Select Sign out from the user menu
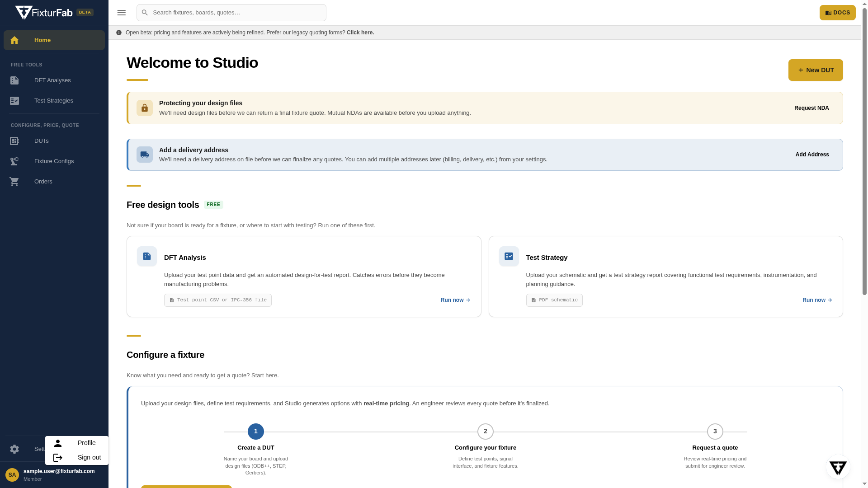The height and width of the screenshot is (488, 868). 77,458
